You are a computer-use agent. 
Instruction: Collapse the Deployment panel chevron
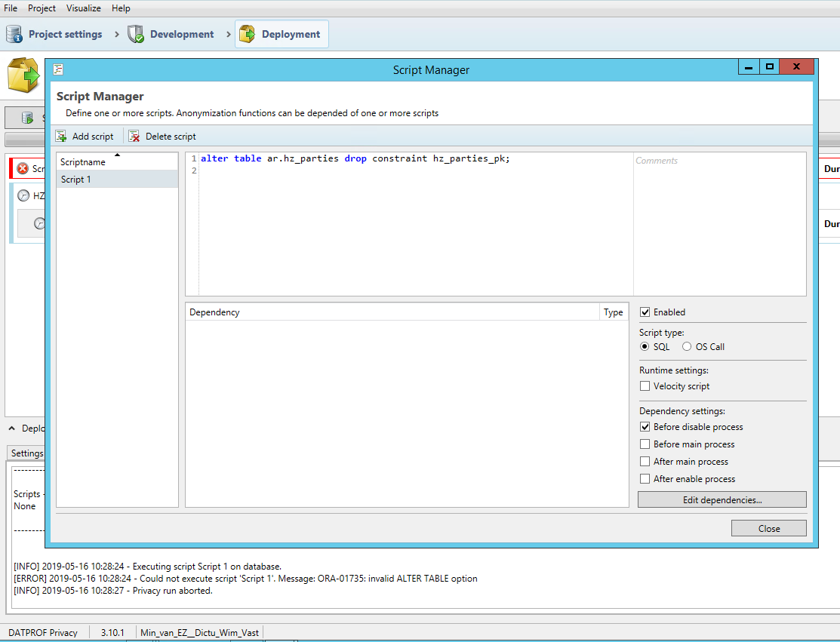tap(13, 429)
